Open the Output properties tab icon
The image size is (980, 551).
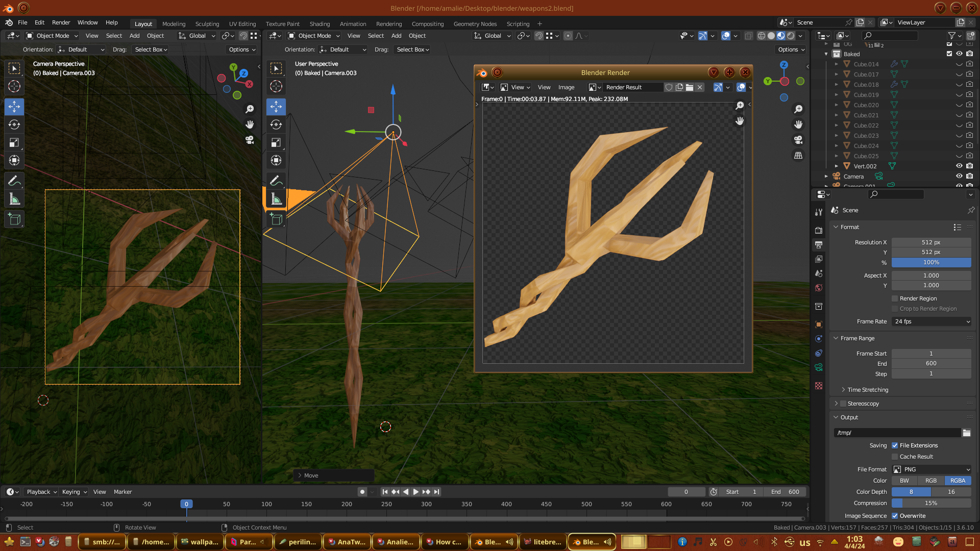coord(819,245)
